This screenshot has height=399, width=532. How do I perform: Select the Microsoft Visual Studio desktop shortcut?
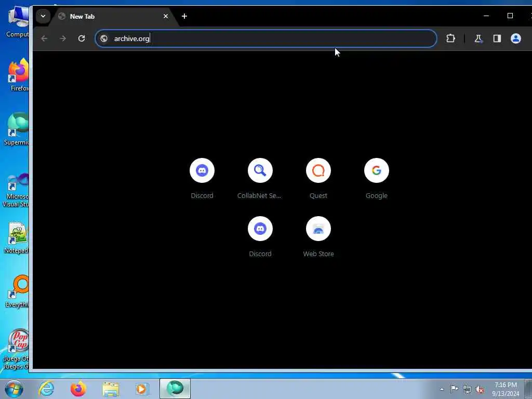point(16,190)
